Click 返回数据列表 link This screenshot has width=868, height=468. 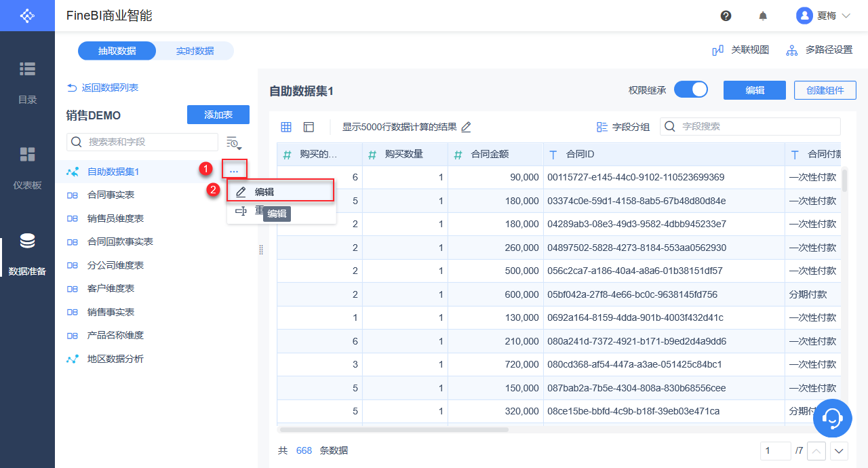click(x=103, y=87)
